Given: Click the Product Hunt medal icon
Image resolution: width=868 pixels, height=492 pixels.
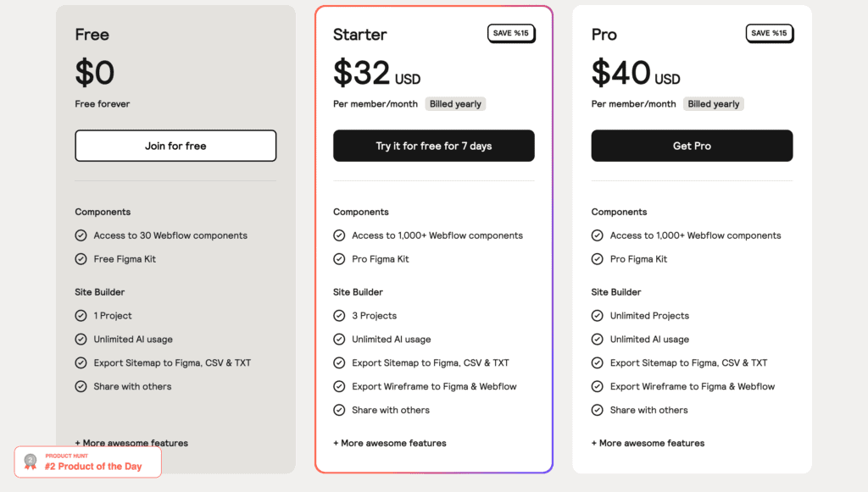Looking at the screenshot, I should (31, 462).
